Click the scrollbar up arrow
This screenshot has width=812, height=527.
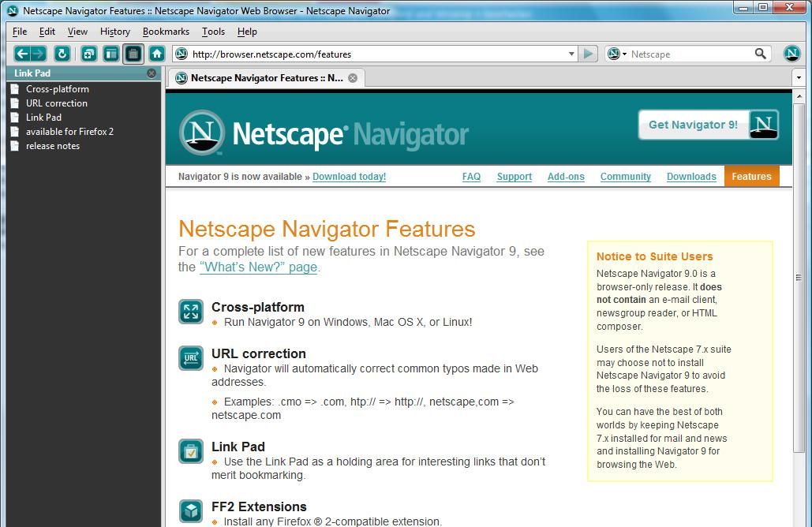pos(799,96)
